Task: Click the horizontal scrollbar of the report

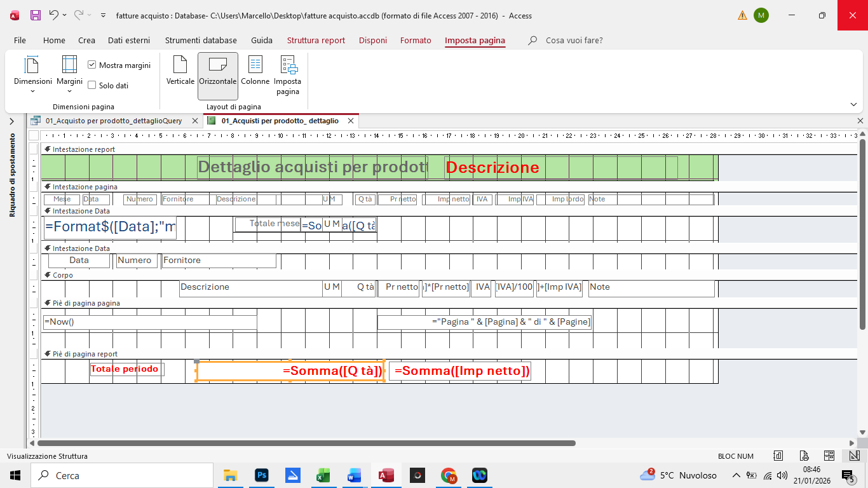Action: [x=306, y=443]
